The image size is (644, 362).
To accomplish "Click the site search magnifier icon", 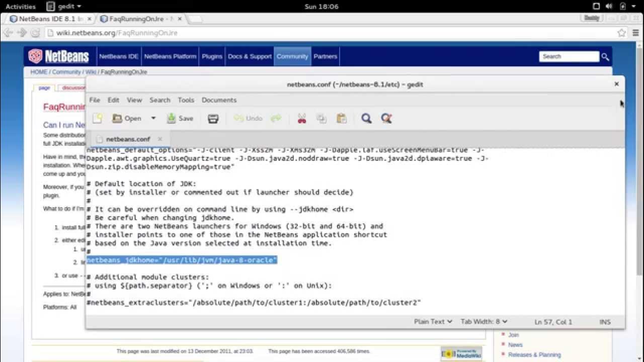I will tap(605, 57).
